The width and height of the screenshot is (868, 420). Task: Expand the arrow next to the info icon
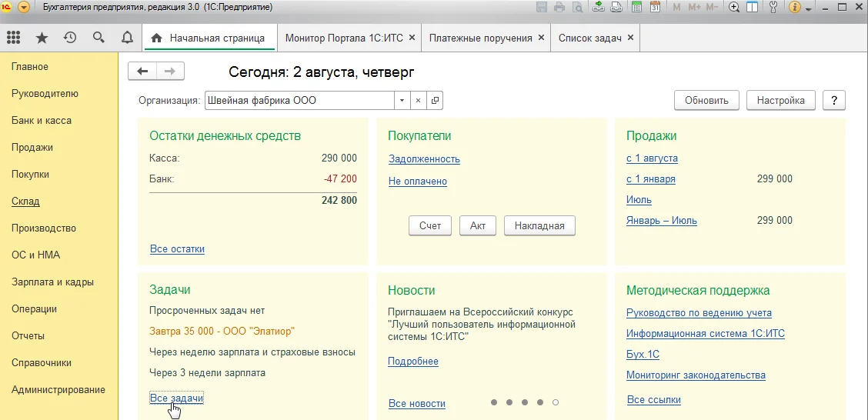809,9
